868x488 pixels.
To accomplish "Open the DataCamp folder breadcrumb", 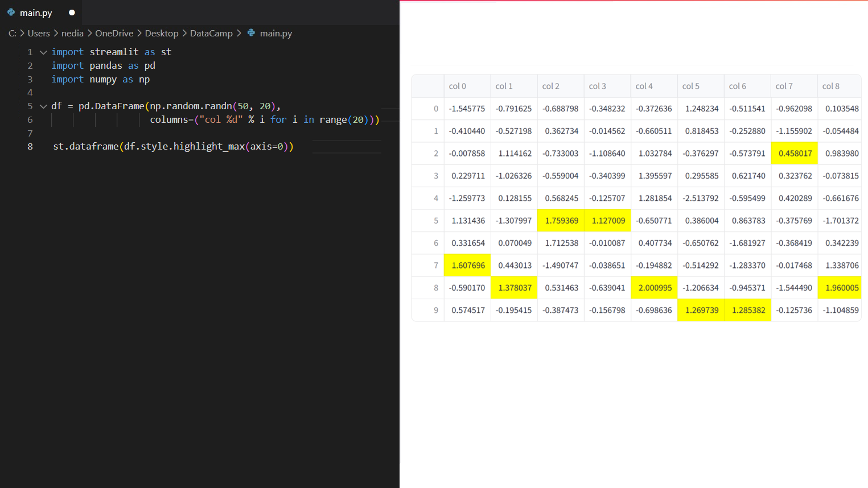I will tap(211, 34).
